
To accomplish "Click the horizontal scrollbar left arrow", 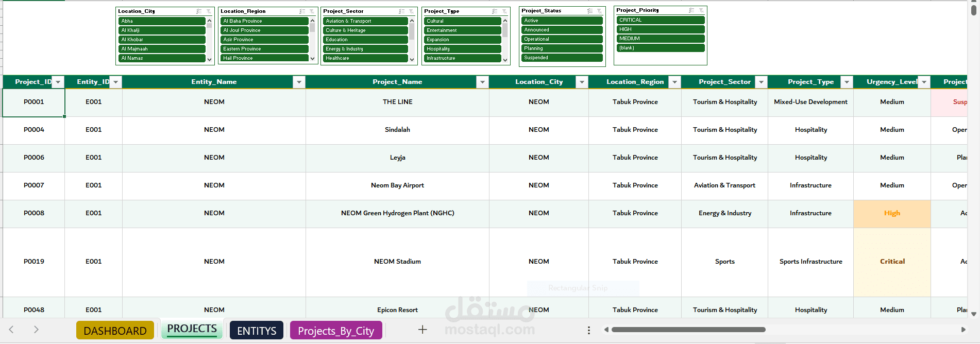I will click(x=606, y=330).
